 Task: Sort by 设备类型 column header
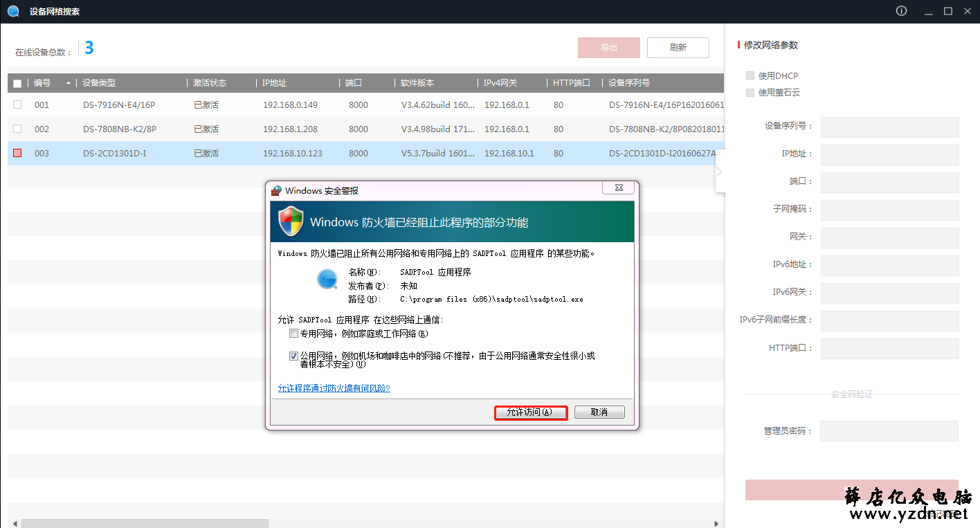coord(99,83)
